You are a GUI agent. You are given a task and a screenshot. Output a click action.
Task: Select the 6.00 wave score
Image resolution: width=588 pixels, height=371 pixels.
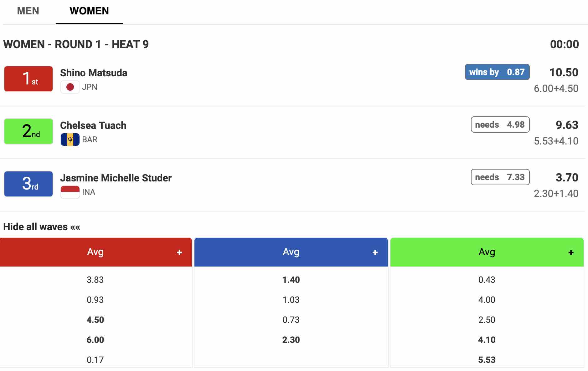(95, 340)
